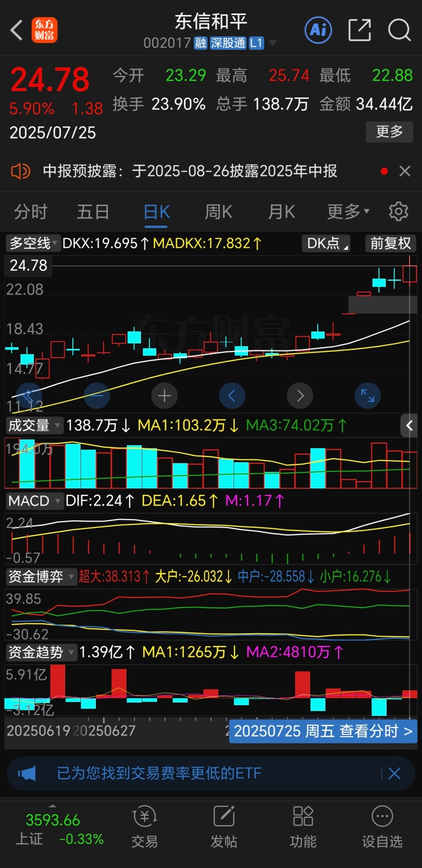Switch to 月K tab

pos(282,212)
